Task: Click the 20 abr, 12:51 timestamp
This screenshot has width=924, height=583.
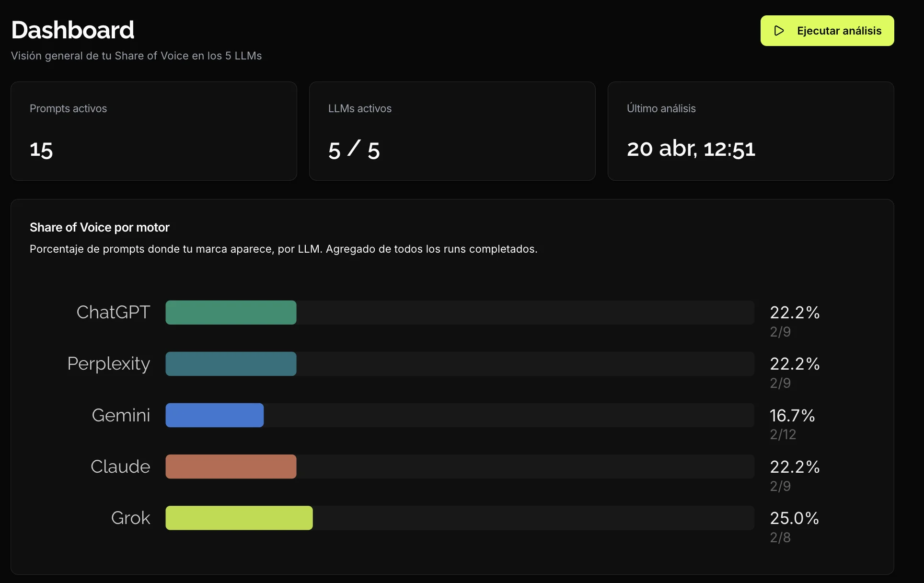Action: (691, 149)
